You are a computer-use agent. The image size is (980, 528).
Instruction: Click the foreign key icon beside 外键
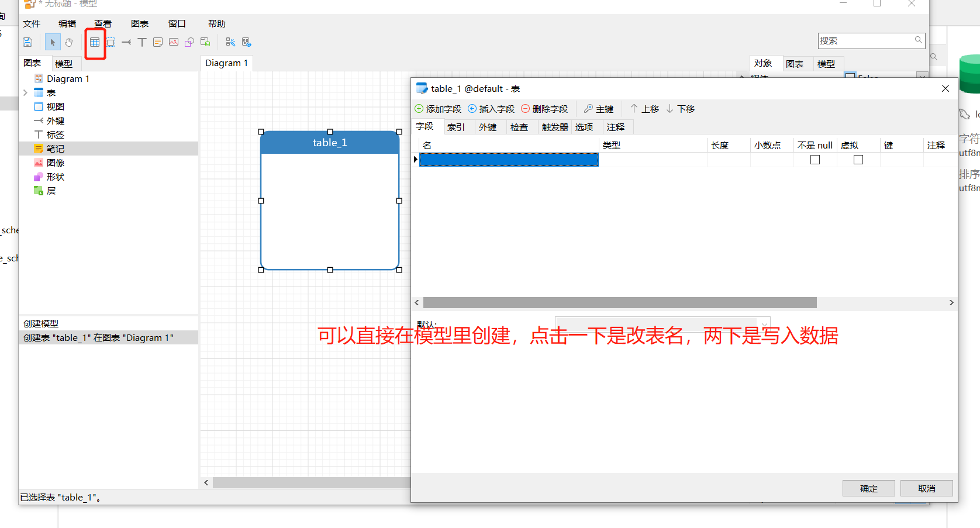(39, 121)
